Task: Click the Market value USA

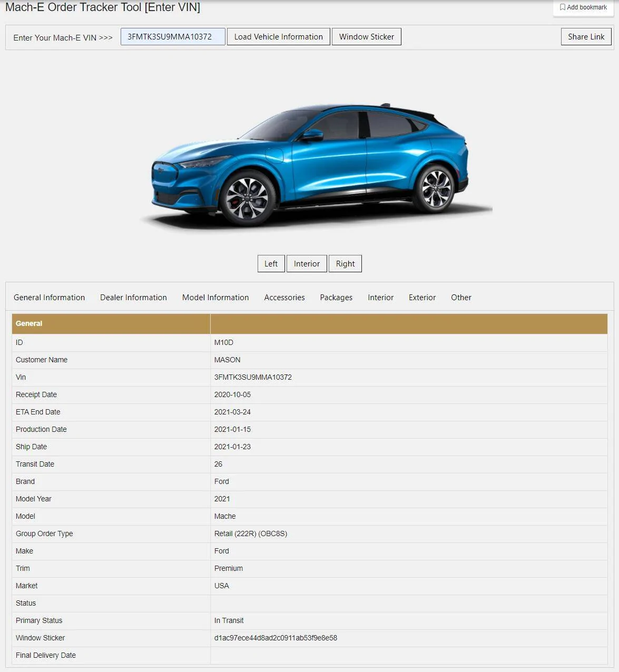Action: tap(222, 586)
